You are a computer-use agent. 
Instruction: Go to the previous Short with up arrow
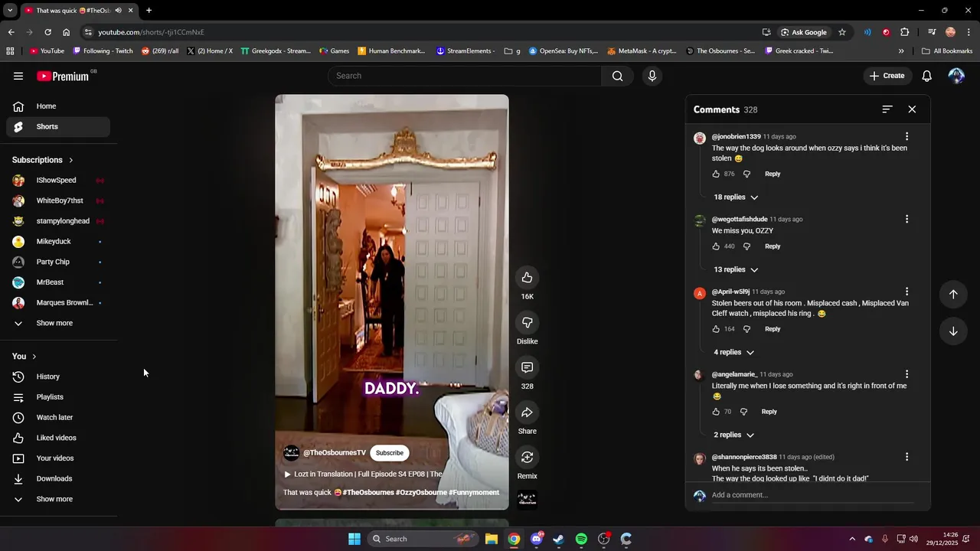(x=953, y=295)
